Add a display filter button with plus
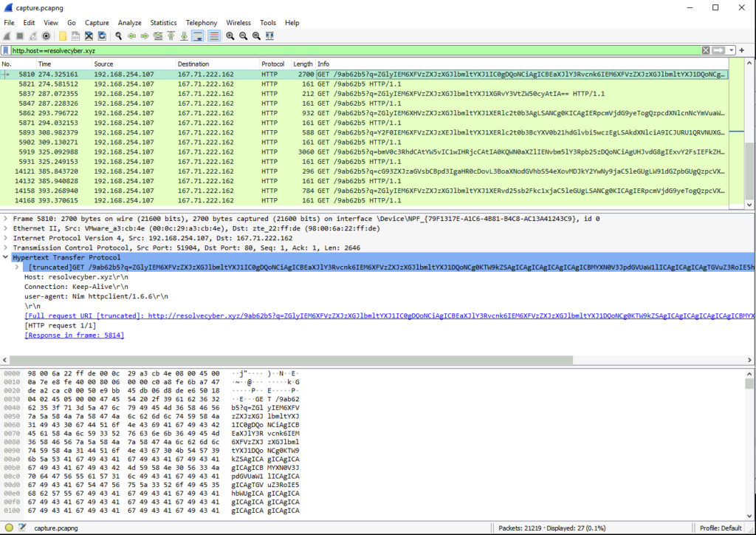This screenshot has width=756, height=535. click(741, 51)
